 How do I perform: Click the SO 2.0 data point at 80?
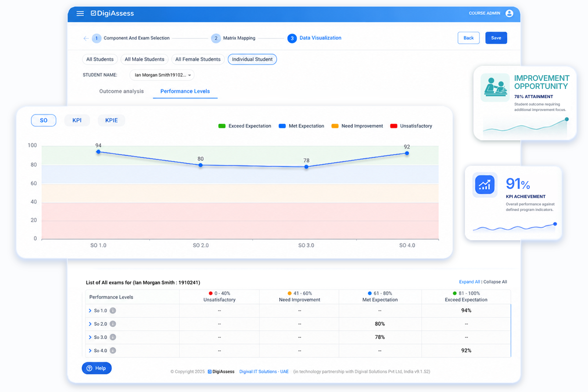pyautogui.click(x=201, y=165)
